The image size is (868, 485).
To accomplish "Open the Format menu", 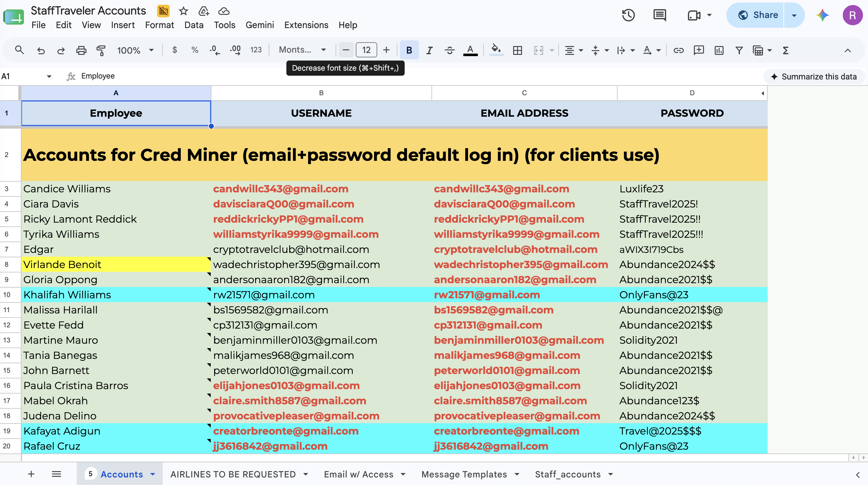I will point(159,25).
